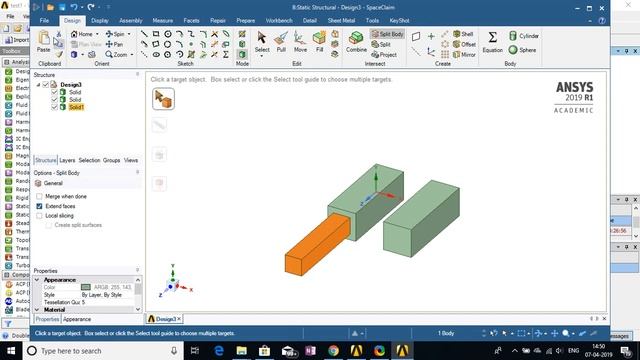
Task: Select the Point sketch tool
Action: (x=191, y=44)
